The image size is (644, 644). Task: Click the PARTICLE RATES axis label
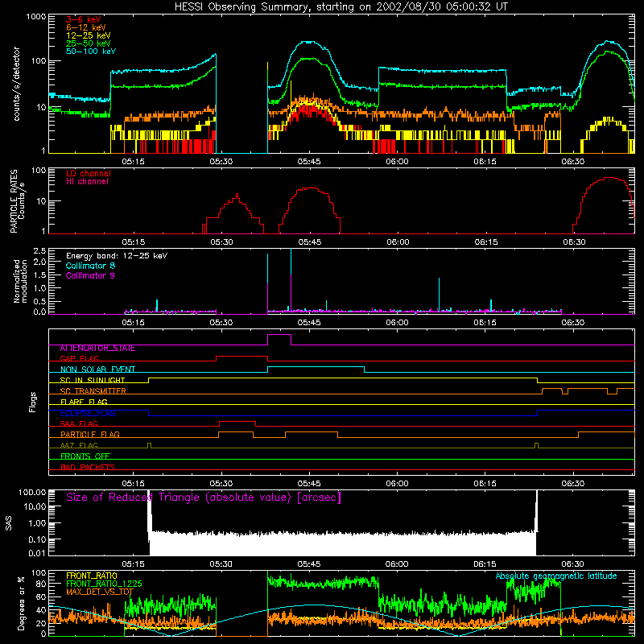coord(17,201)
